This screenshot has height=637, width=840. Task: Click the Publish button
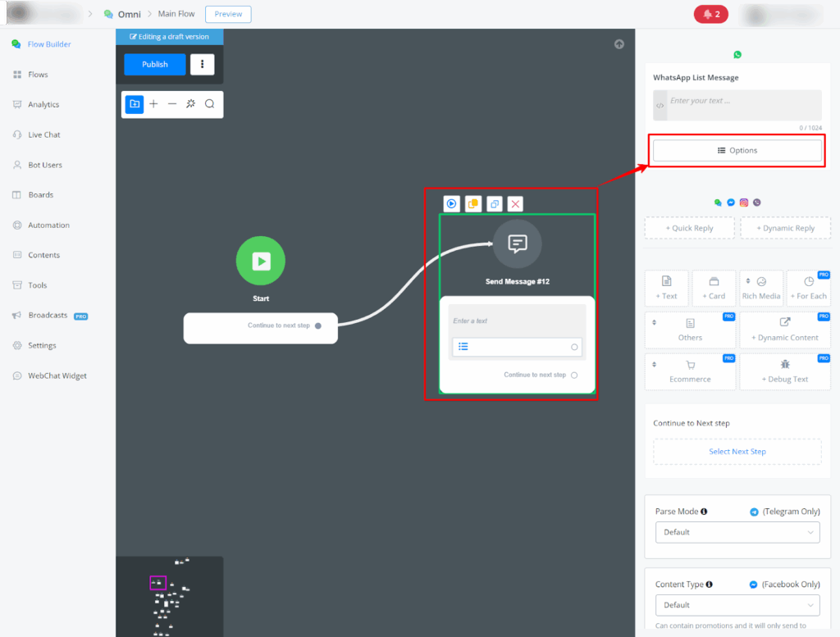click(x=155, y=65)
